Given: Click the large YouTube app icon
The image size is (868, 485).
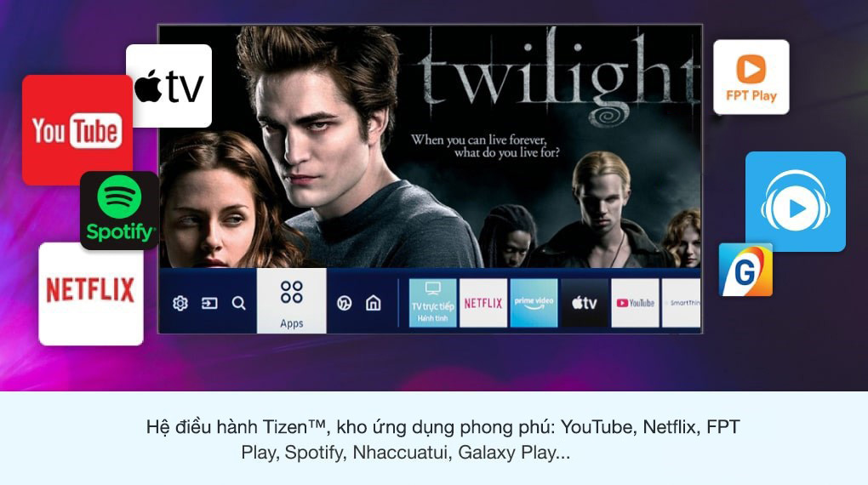Looking at the screenshot, I should pos(77,130).
